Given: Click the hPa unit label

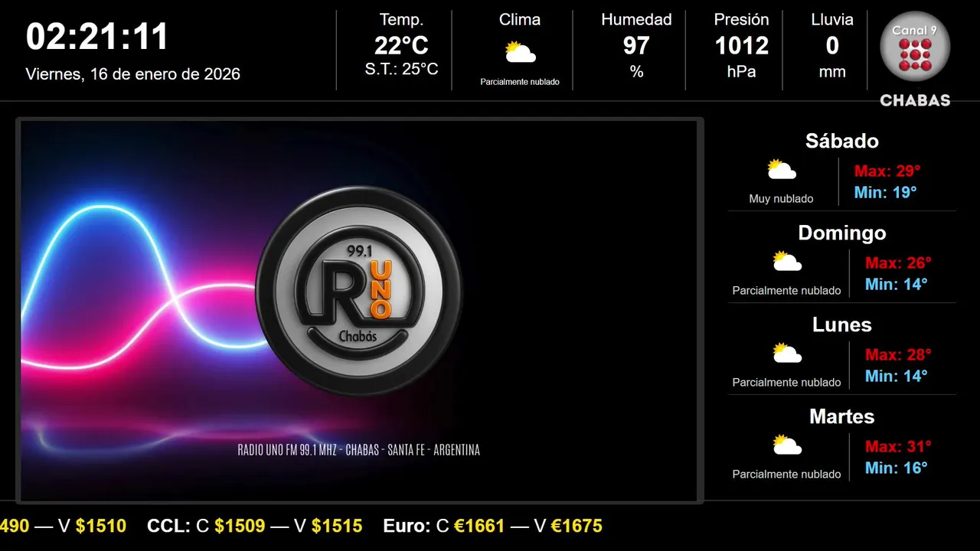Looking at the screenshot, I should (741, 72).
